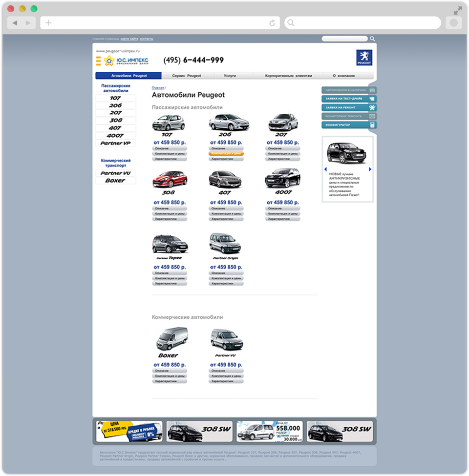Open the Сервис Peugeot tab
The image size is (469, 476).
coord(187,76)
